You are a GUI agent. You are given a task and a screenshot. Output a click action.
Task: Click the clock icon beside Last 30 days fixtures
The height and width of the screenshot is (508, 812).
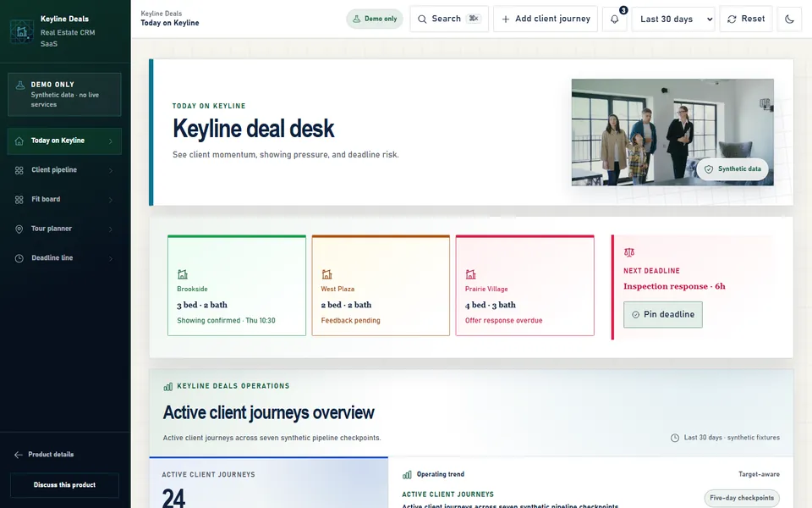(x=675, y=438)
